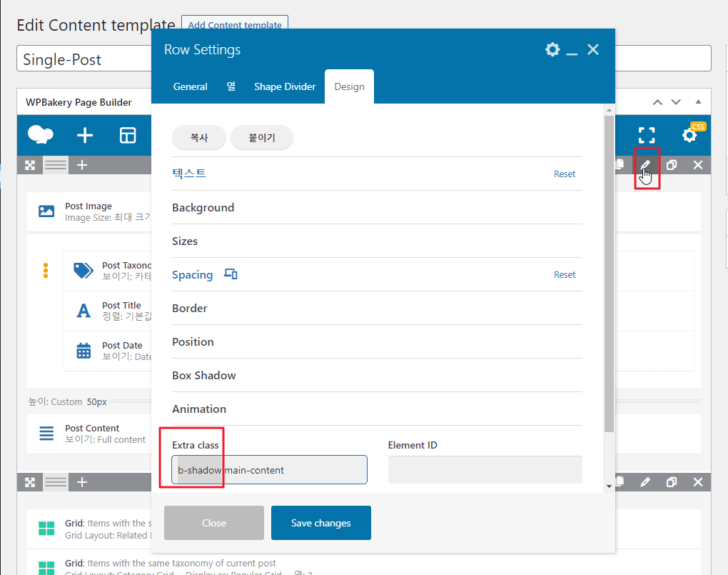Clone the second row
Image resolution: width=728 pixels, height=575 pixels.
(672, 482)
